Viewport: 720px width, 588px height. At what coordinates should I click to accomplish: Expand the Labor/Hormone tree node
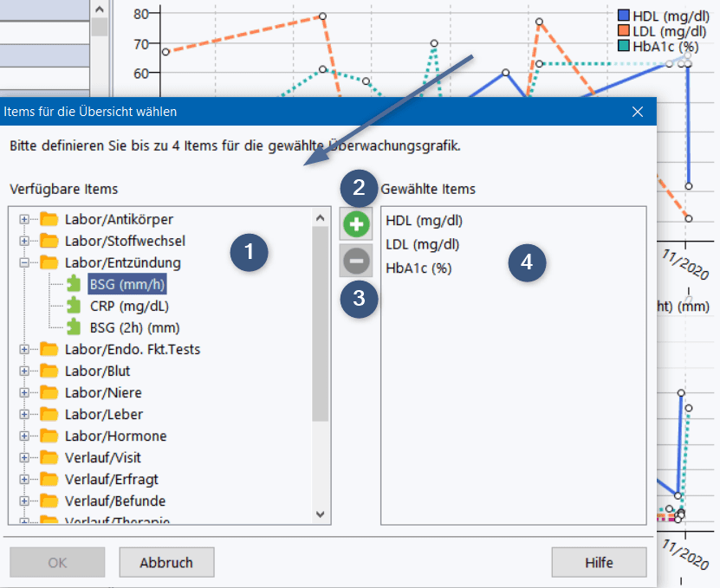pyautogui.click(x=24, y=436)
